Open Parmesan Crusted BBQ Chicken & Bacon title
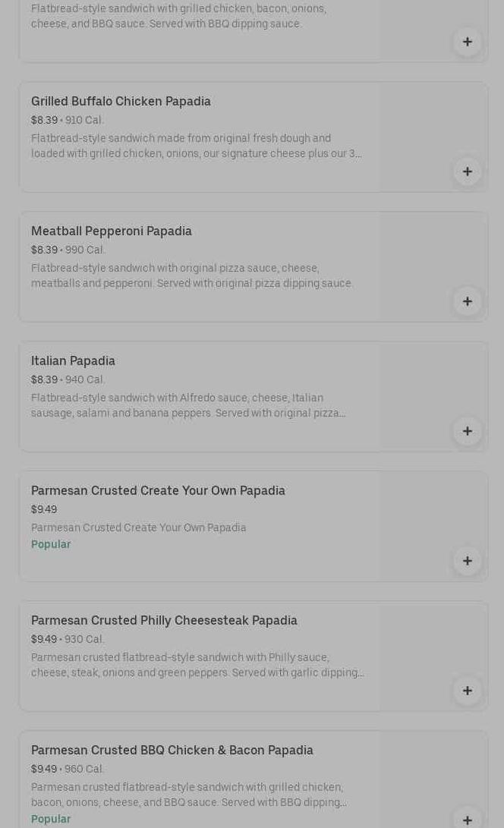504x828 pixels. pyautogui.click(x=172, y=750)
